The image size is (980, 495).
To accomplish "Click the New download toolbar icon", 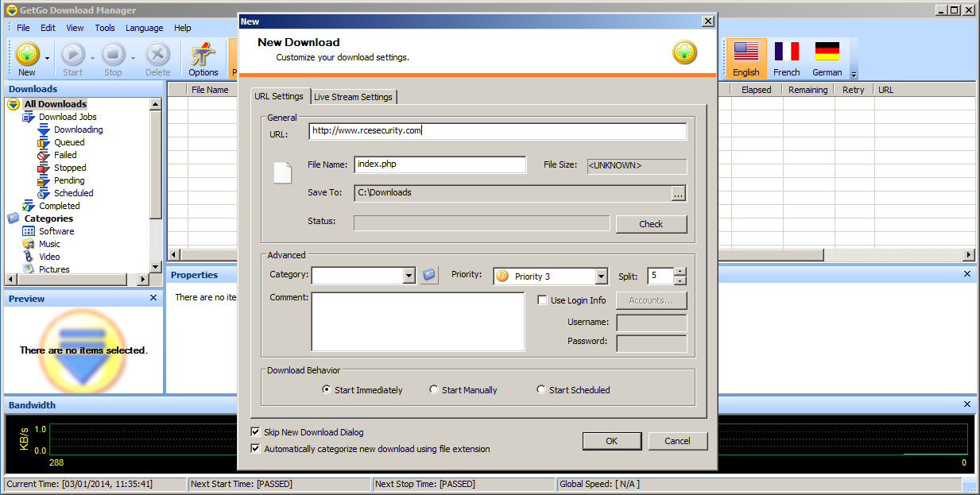I will coord(27,59).
